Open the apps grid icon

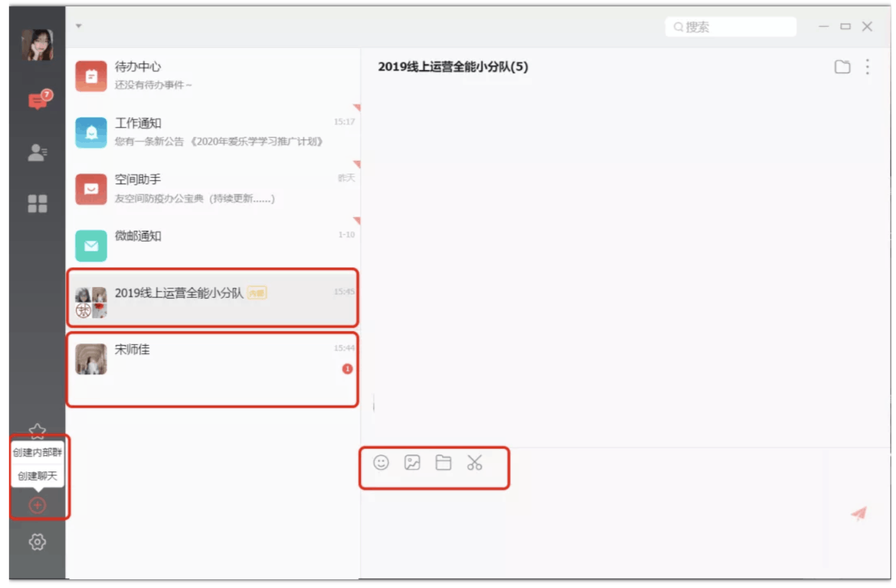37,203
